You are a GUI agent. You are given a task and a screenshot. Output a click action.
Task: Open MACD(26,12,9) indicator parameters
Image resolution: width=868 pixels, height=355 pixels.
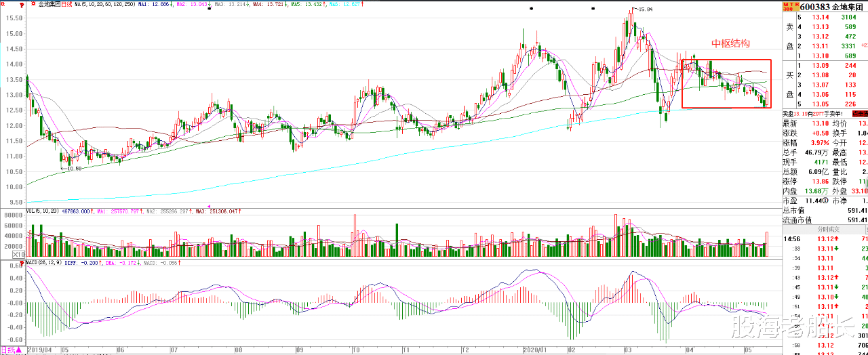coord(45,262)
